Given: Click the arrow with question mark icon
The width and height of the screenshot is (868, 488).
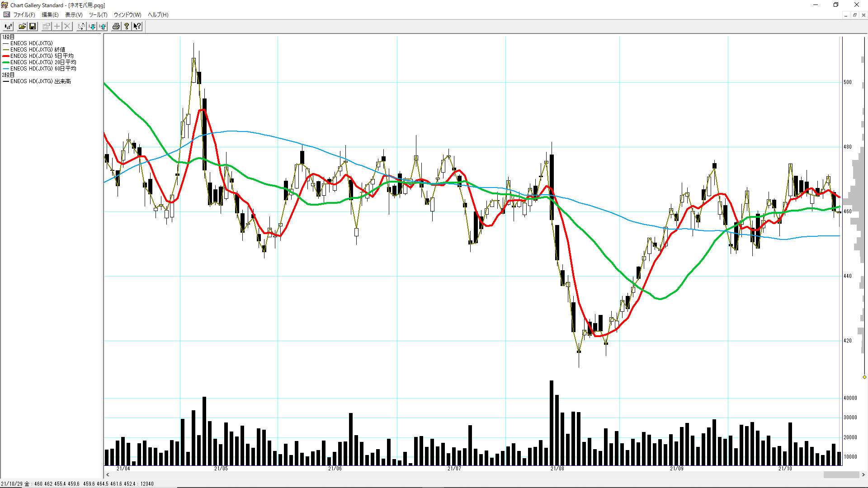Looking at the screenshot, I should (x=137, y=26).
